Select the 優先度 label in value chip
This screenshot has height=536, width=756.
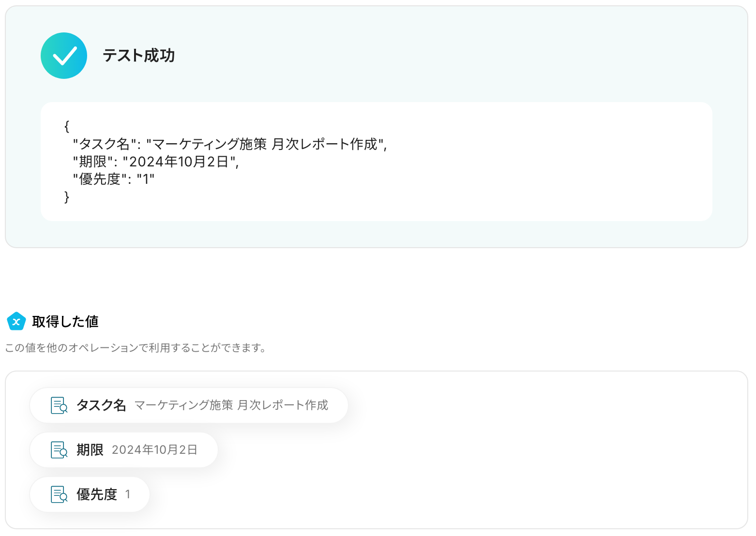(x=97, y=494)
